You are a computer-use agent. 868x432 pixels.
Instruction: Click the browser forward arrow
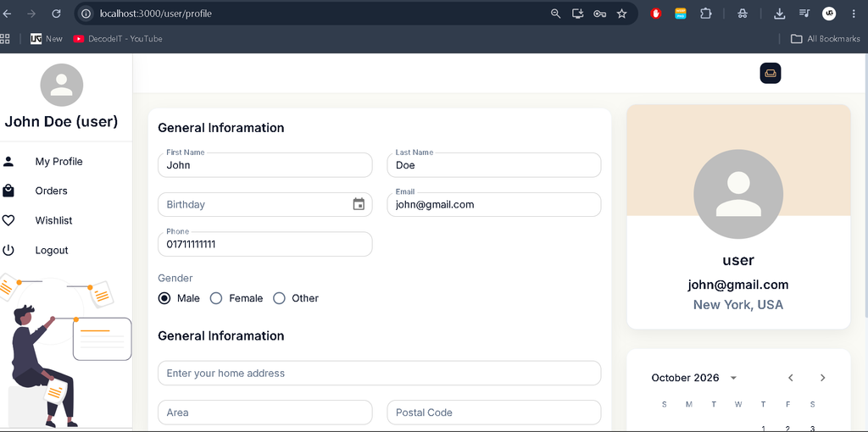[31, 14]
